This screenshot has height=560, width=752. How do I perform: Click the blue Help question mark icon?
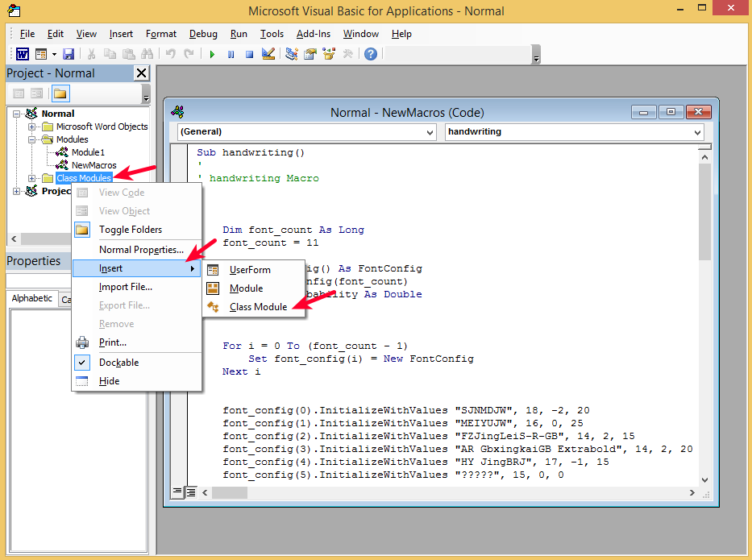click(370, 54)
